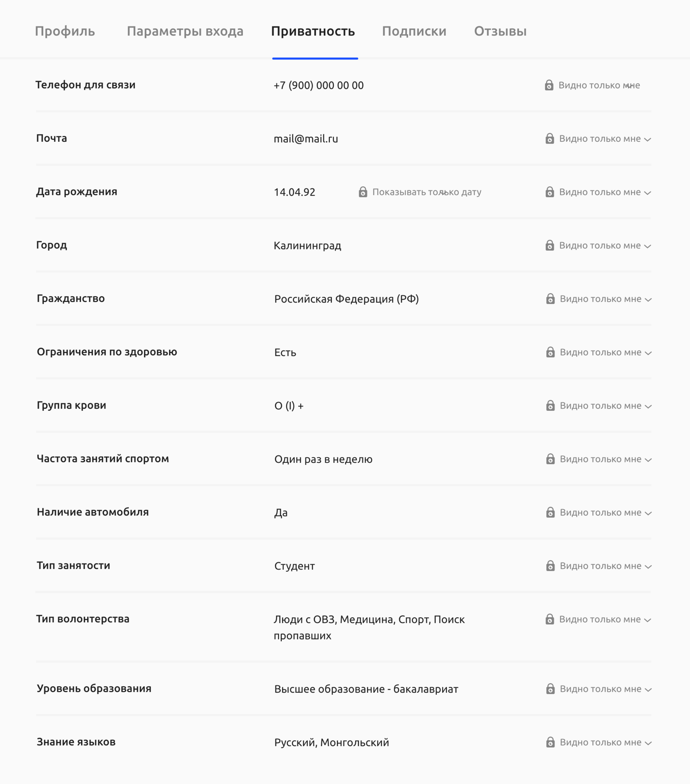Open the Отзывы tab
The width and height of the screenshot is (690, 784).
[500, 31]
